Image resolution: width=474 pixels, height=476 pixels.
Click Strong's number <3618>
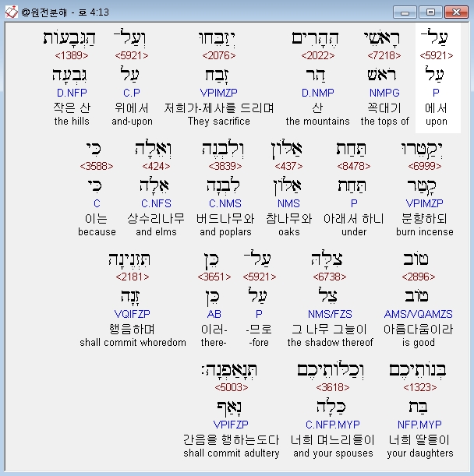pyautogui.click(x=333, y=387)
